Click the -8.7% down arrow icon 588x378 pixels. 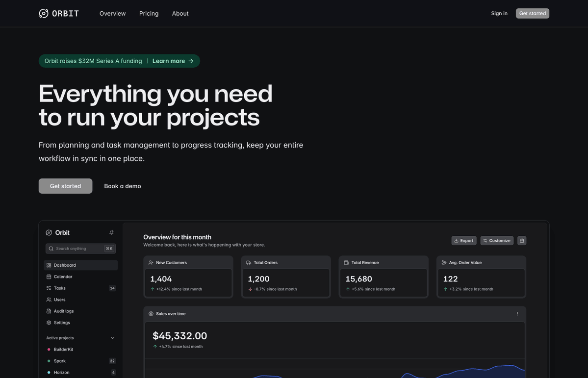(250, 289)
